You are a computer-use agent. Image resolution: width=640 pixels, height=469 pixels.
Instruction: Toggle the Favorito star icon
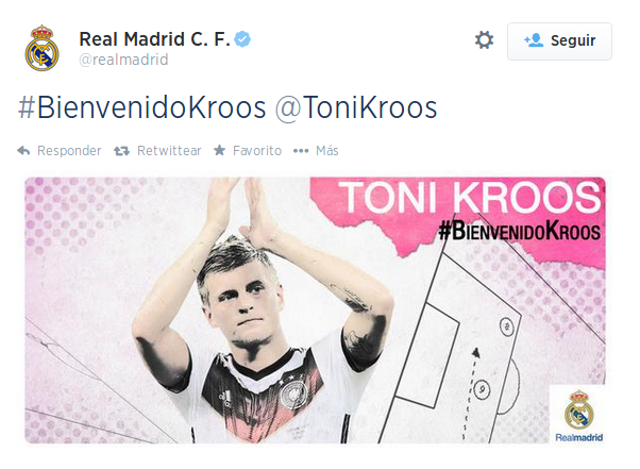click(220, 150)
